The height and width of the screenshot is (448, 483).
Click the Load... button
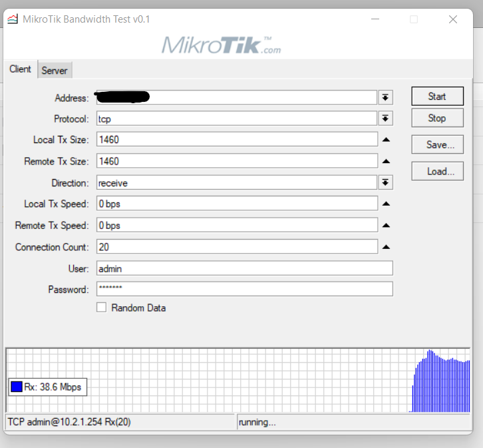pos(437,171)
